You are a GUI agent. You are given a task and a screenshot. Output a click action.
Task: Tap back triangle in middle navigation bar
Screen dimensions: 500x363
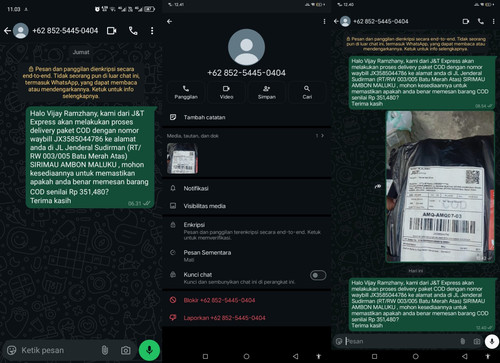click(295, 356)
